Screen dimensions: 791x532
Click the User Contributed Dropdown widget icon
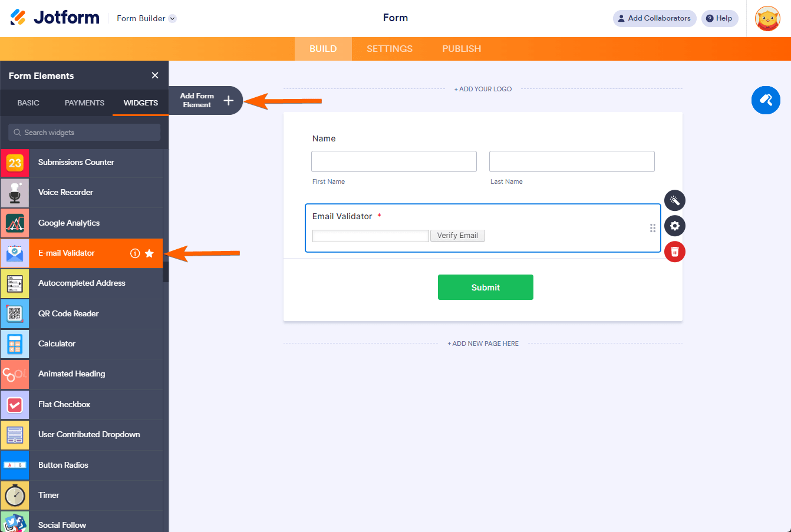tap(15, 435)
